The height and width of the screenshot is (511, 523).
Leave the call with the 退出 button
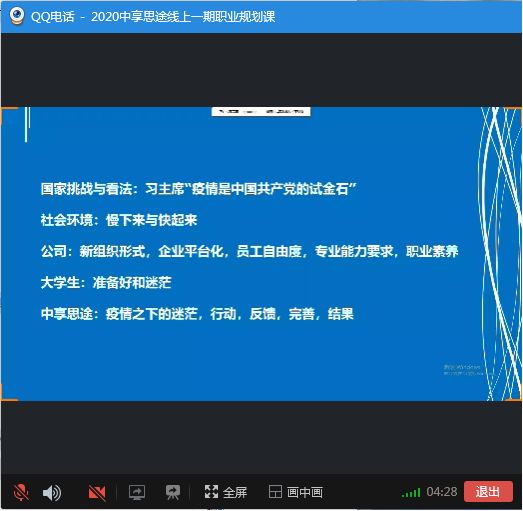(488, 492)
